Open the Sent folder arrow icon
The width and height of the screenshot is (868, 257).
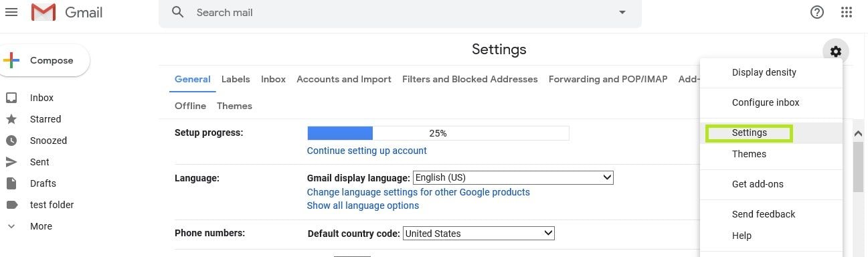click(11, 162)
